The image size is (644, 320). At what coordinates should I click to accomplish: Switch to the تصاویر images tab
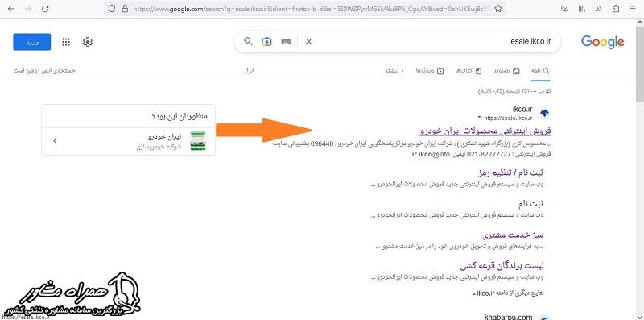coord(506,71)
